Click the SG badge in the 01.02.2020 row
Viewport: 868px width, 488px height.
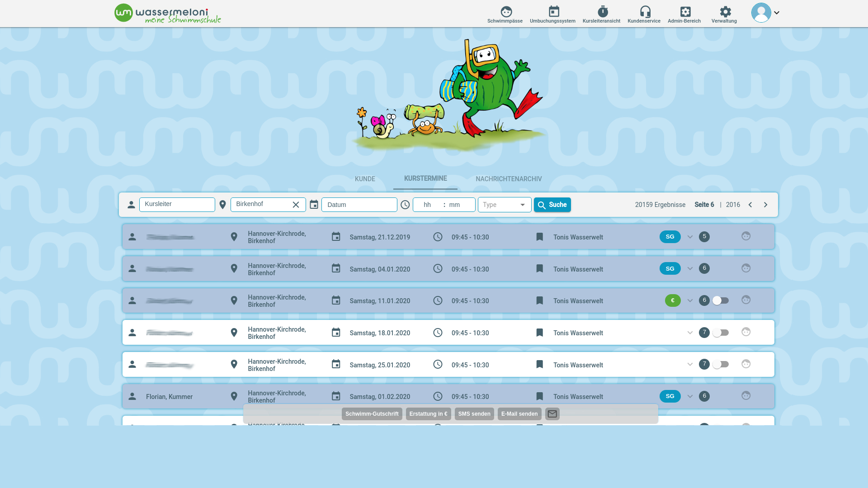pos(670,396)
